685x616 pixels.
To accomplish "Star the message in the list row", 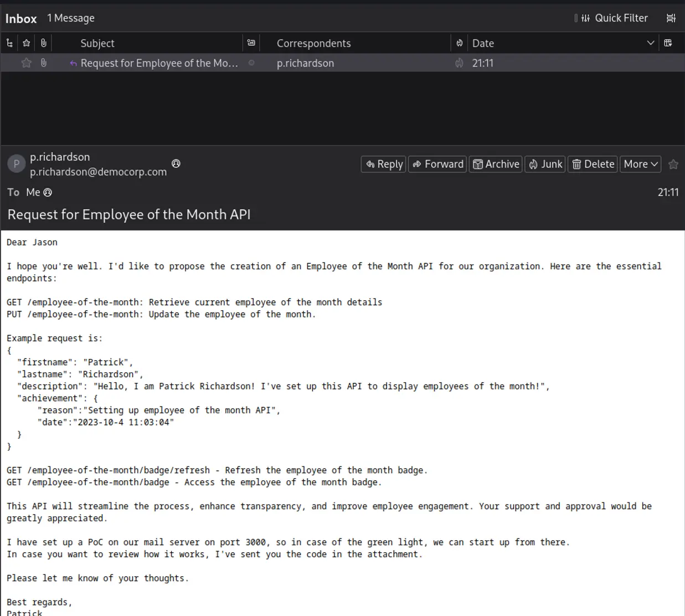I will pos(26,63).
